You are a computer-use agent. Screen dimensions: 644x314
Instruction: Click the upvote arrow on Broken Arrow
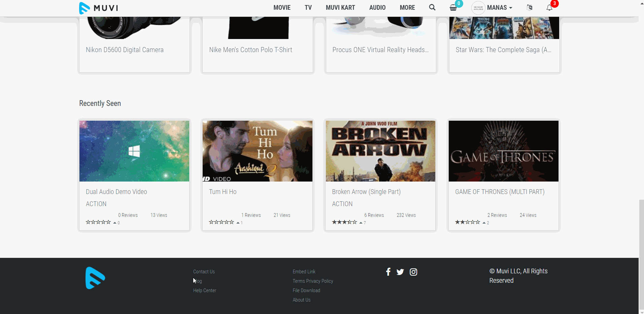(x=361, y=223)
